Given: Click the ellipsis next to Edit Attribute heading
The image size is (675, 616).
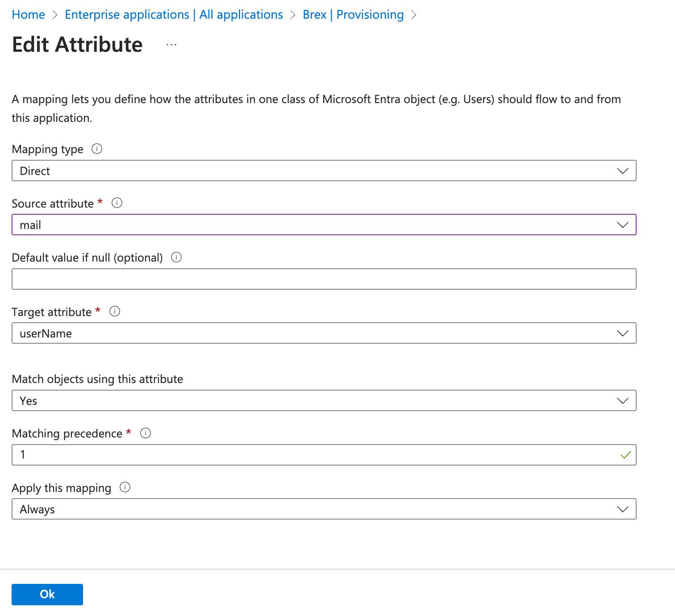Looking at the screenshot, I should [x=171, y=44].
